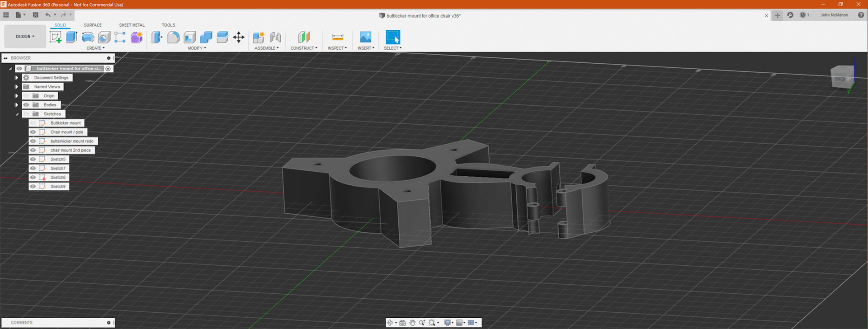The image size is (868, 329).
Task: Click the Measure ruler icon
Action: click(x=337, y=37)
